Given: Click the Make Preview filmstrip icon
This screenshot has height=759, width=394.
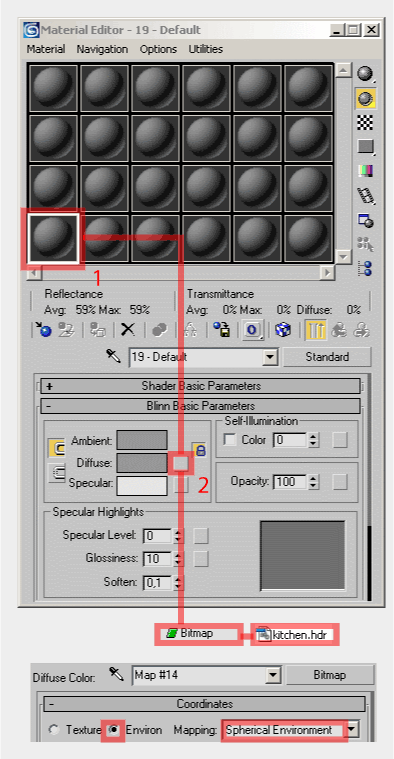Looking at the screenshot, I should [x=365, y=196].
